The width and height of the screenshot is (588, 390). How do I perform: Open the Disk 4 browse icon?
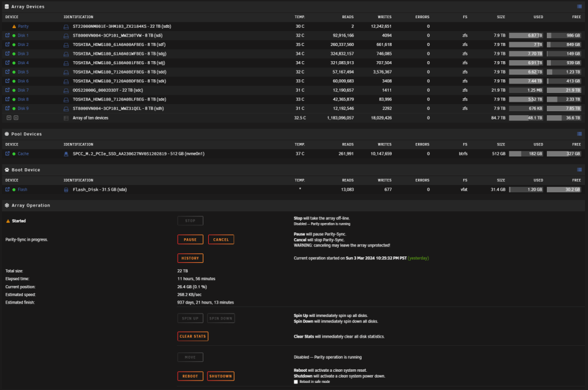click(x=7, y=62)
